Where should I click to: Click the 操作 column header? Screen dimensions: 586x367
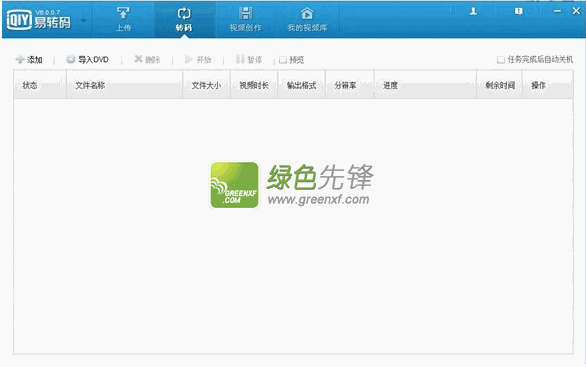pyautogui.click(x=548, y=85)
